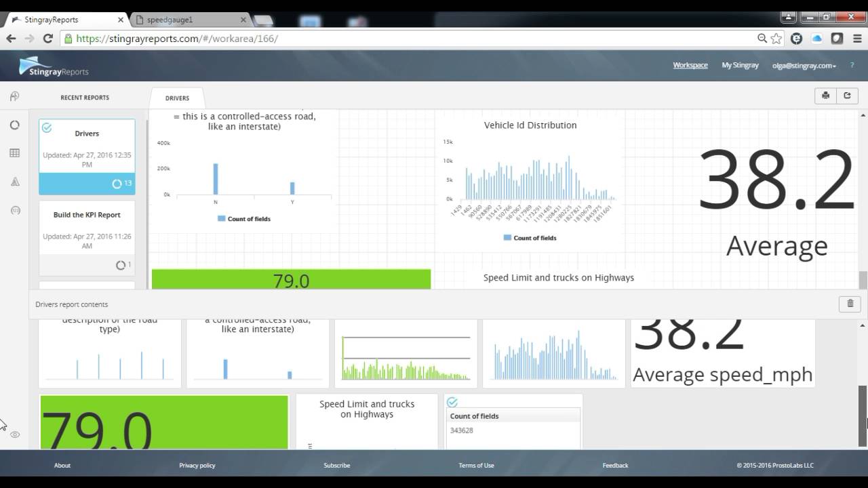Click the help question mark icon
868x488 pixels.
[x=852, y=65]
